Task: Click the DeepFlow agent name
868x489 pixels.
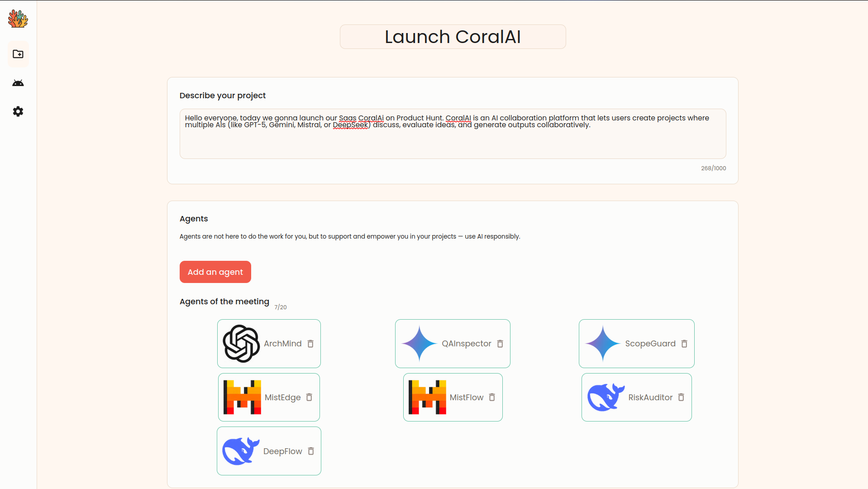Action: (x=282, y=451)
